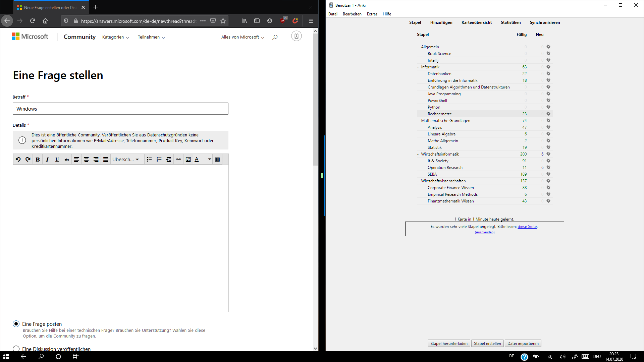Open options gear for Rechnernetze deck
The image size is (644, 362).
(548, 114)
